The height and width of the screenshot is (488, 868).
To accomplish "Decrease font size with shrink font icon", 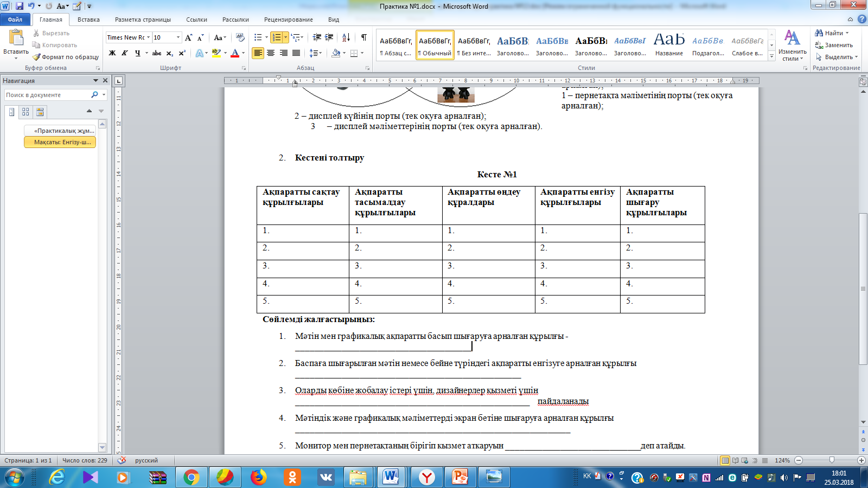I will point(201,37).
